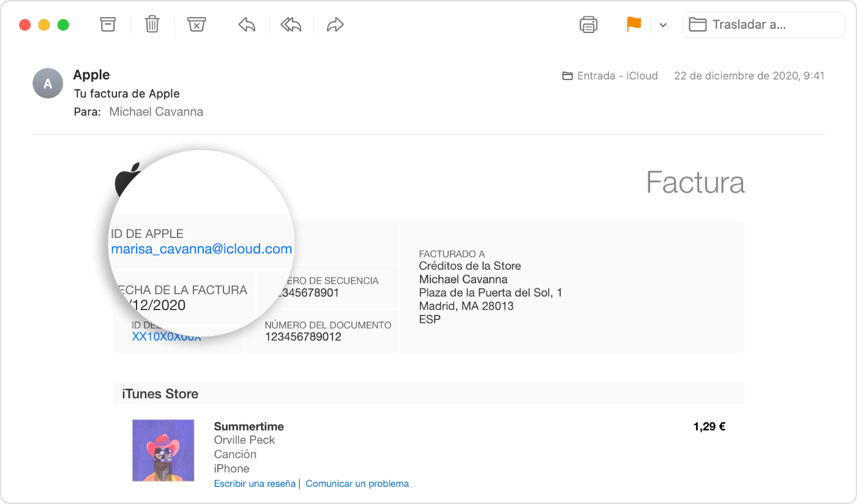Open the flag color options chevron
The image size is (857, 504).
click(x=663, y=24)
